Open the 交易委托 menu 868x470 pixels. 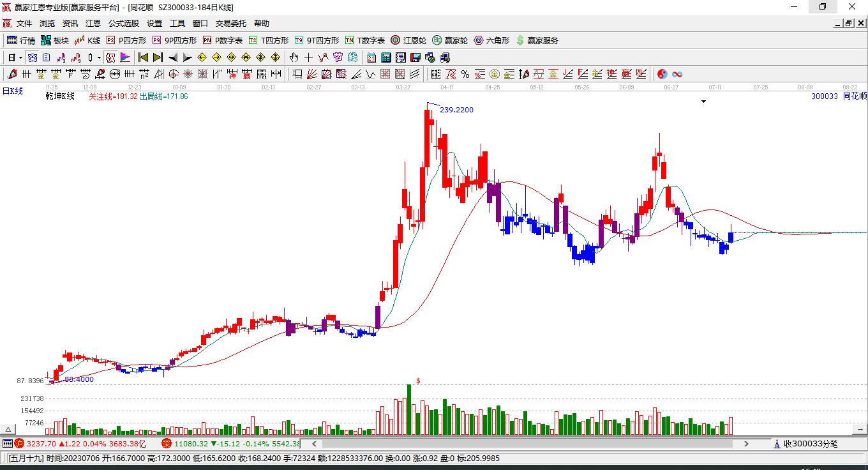tap(231, 24)
